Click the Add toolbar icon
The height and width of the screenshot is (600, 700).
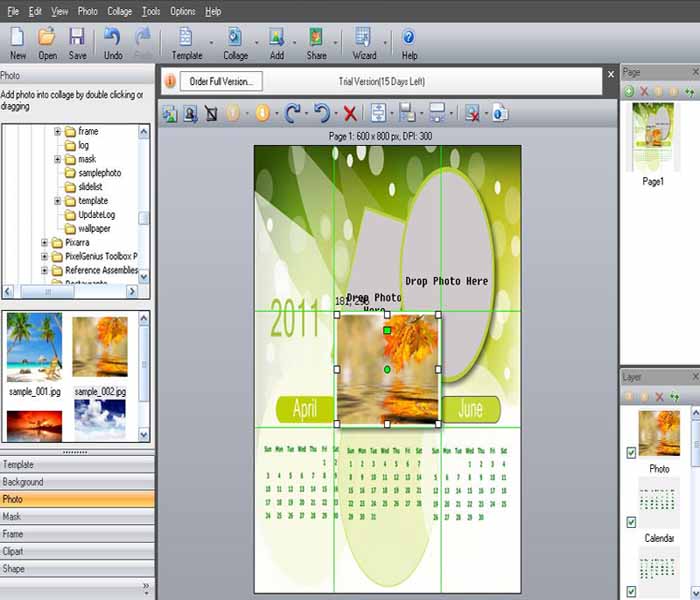click(x=277, y=43)
